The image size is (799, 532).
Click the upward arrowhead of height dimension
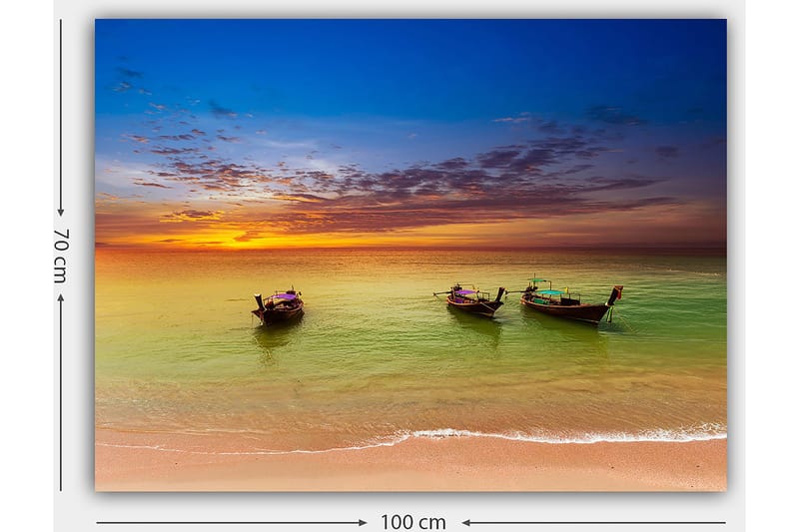(61, 298)
